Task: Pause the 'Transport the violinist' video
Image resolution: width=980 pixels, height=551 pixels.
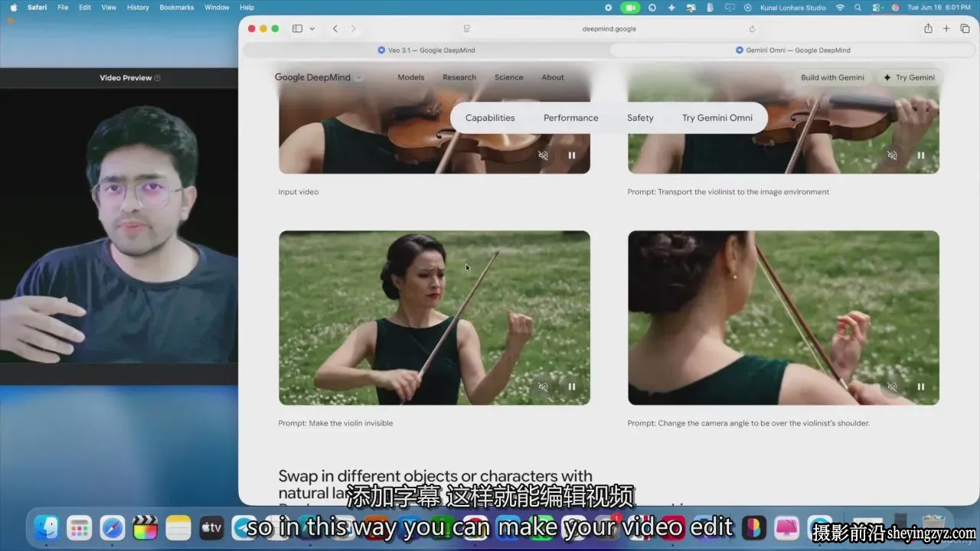Action: 920,155
